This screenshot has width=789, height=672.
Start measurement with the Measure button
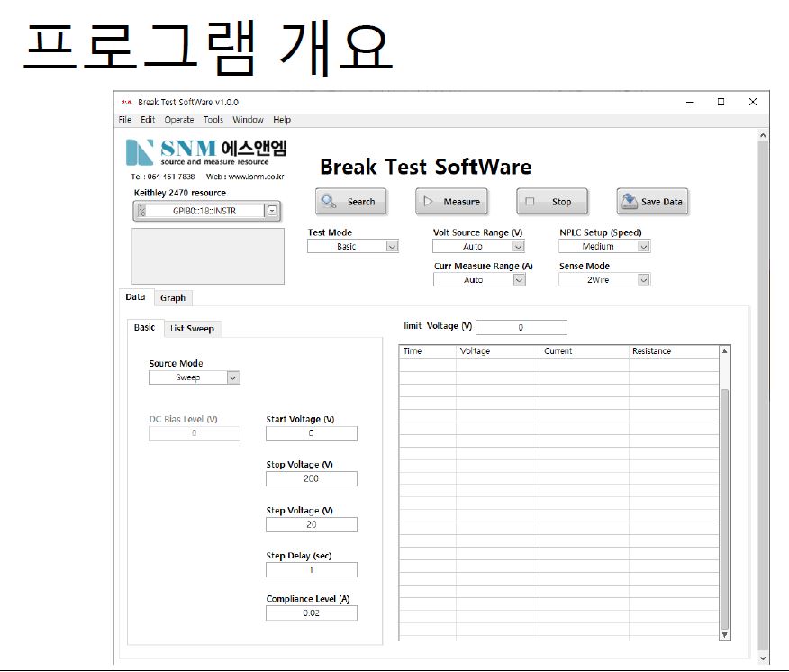tap(451, 202)
